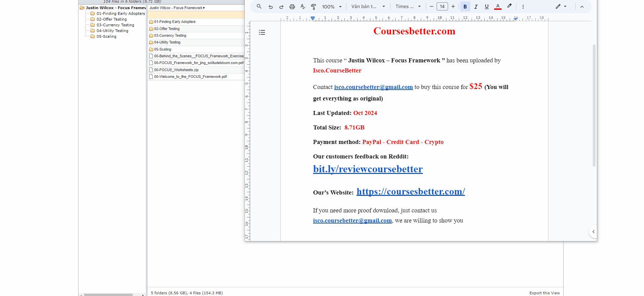Click the https://coursesbetter.com/ hyperlink

[410, 191]
